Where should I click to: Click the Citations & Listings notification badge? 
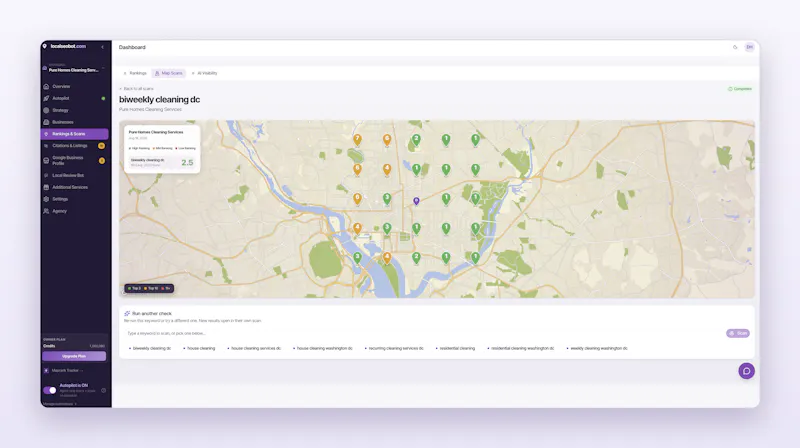point(102,146)
